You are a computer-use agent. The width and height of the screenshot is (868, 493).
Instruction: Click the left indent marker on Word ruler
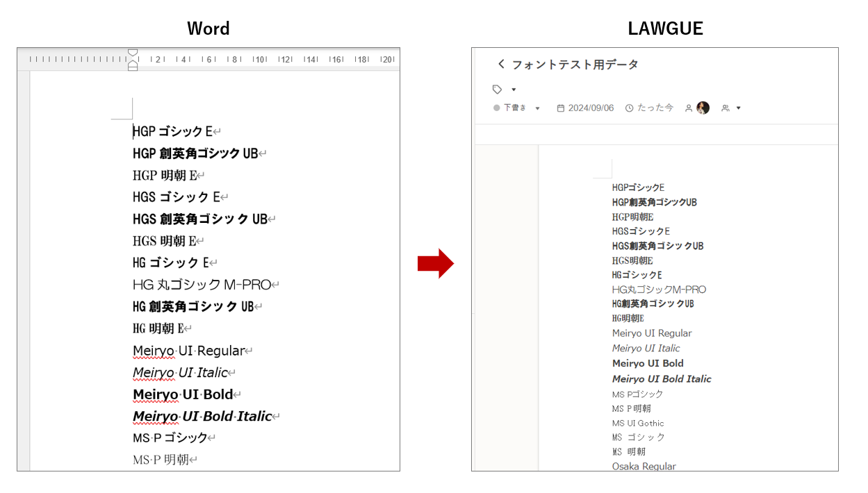pos(133,66)
